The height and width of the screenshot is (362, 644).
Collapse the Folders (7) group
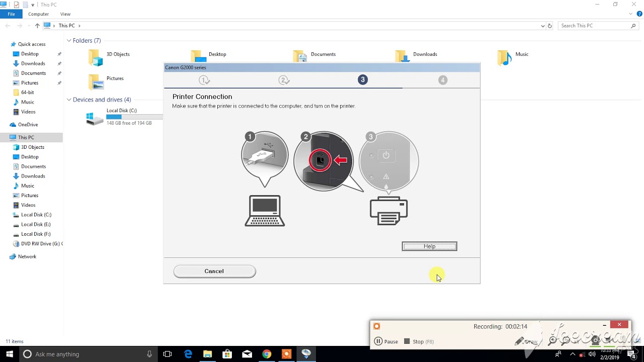(x=69, y=40)
